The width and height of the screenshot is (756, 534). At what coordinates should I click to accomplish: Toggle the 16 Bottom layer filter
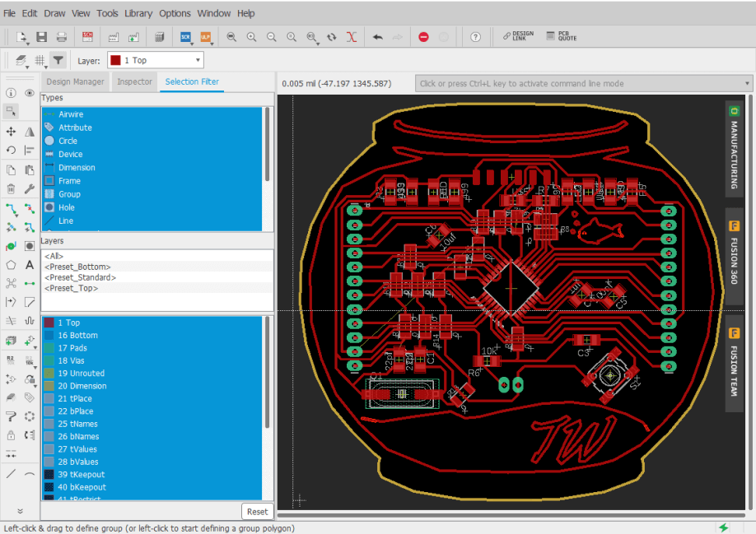click(x=77, y=336)
